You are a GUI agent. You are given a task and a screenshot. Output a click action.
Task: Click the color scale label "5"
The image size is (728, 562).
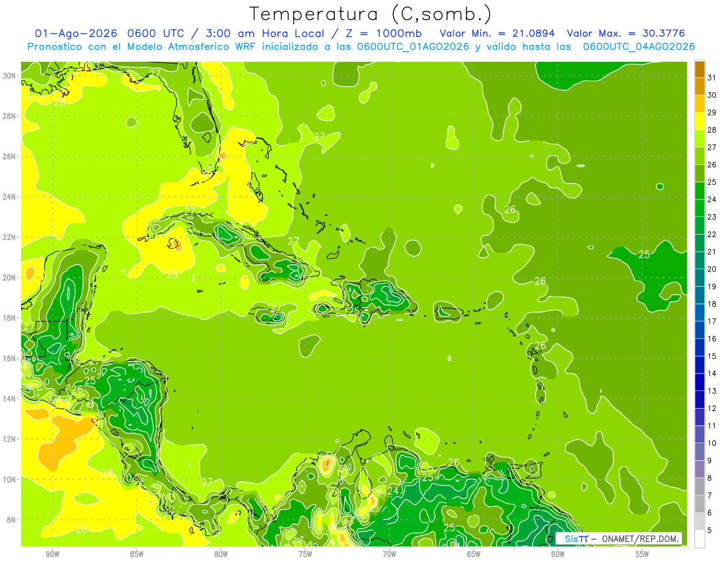(710, 530)
